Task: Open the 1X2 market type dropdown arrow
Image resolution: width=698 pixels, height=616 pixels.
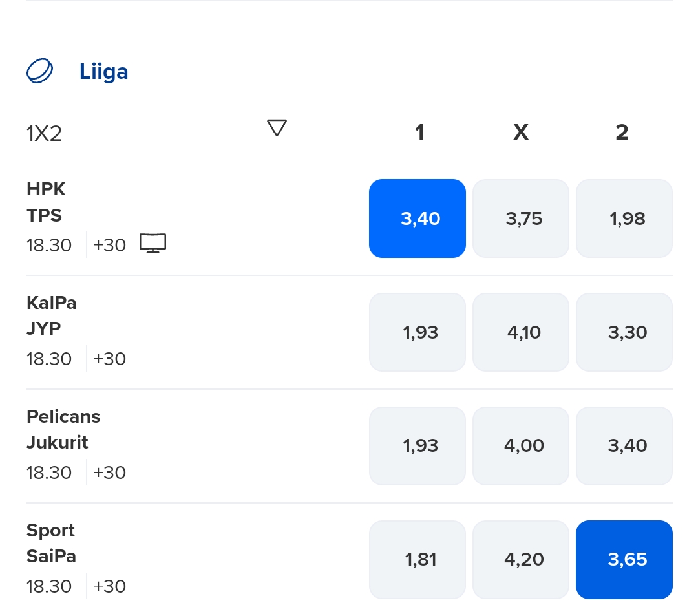Action: (x=277, y=128)
